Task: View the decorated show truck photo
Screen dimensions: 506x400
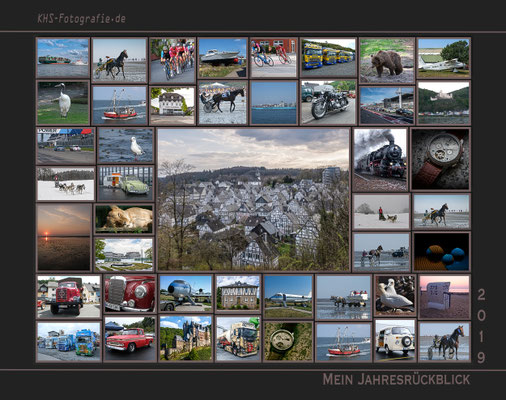Action: click(x=238, y=339)
